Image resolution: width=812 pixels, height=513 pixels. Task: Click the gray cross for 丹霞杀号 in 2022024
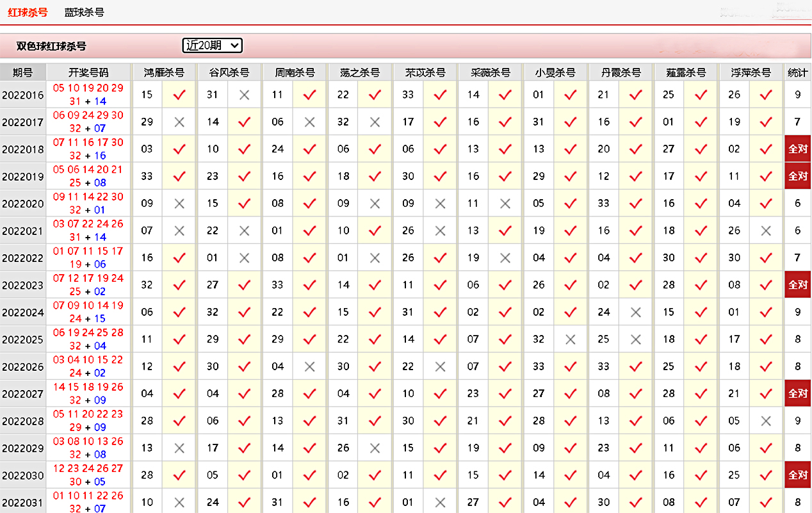point(635,313)
